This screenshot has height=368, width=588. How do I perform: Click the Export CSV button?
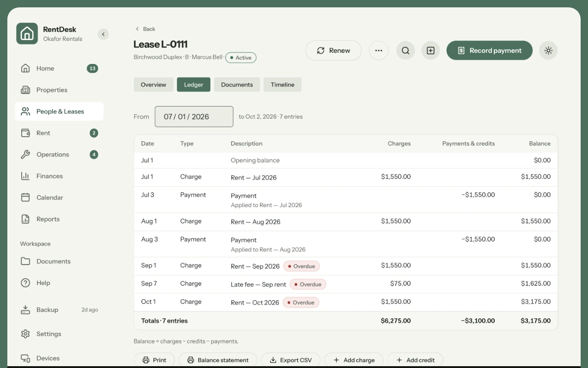[x=291, y=360]
